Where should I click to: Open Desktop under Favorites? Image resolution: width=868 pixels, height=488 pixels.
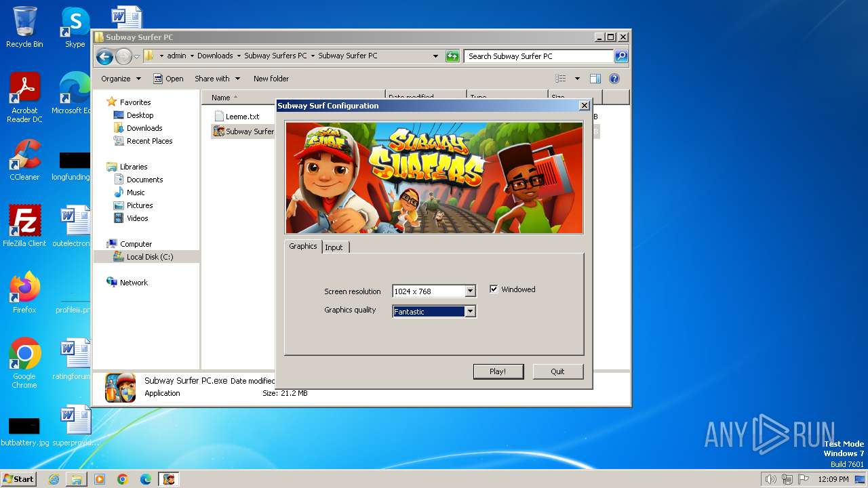click(140, 115)
